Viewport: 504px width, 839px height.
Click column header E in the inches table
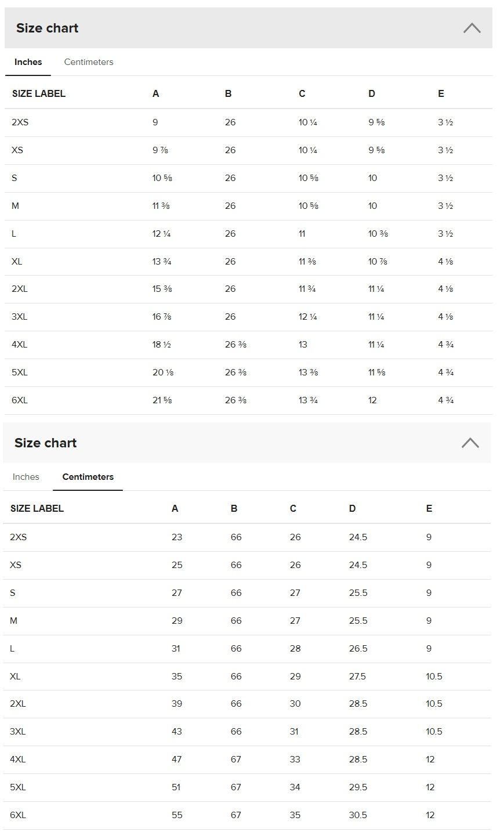[x=441, y=93]
